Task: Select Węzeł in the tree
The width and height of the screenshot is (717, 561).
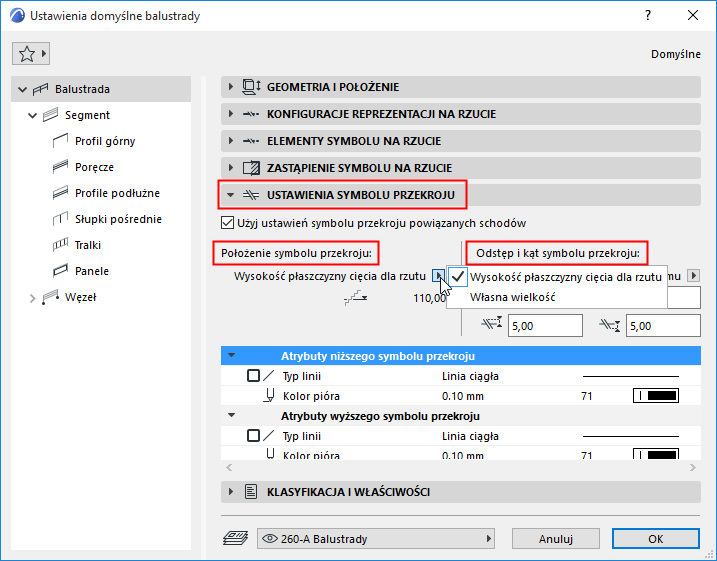Action: pyautogui.click(x=81, y=297)
